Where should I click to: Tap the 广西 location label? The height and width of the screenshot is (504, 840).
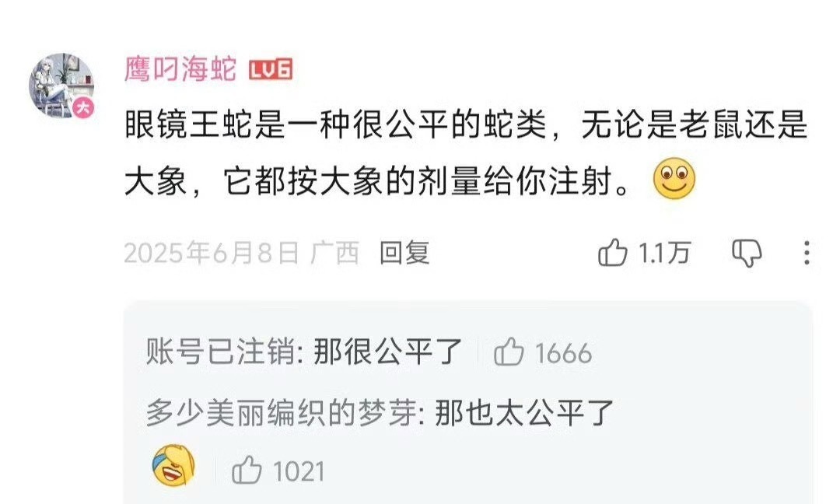tap(334, 252)
